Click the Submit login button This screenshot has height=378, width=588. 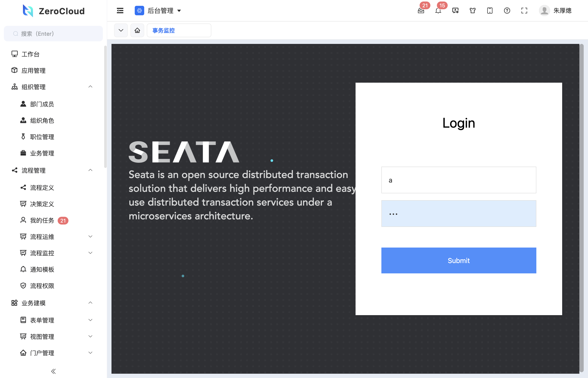click(458, 260)
